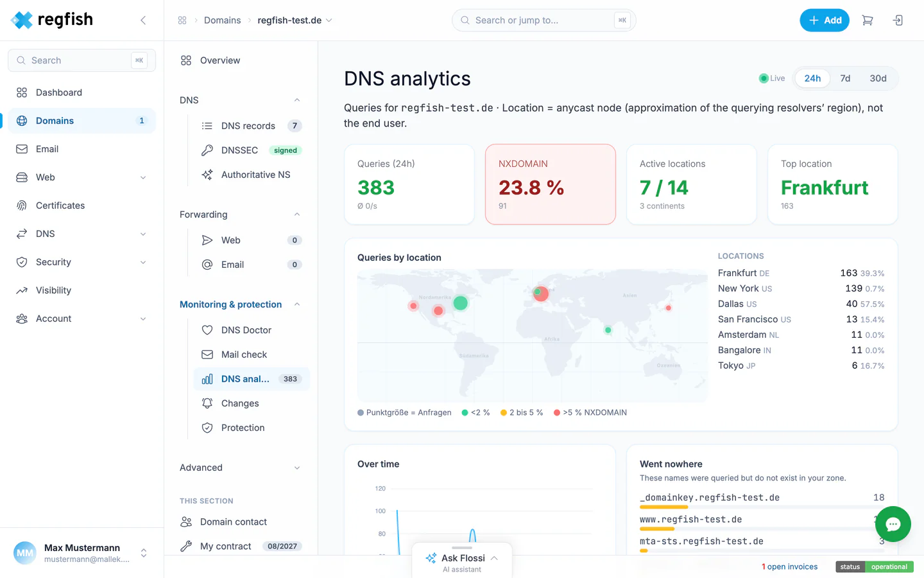Screen dimensions: 924x578
Task: Click the large green map marker in North America
Action: click(461, 302)
